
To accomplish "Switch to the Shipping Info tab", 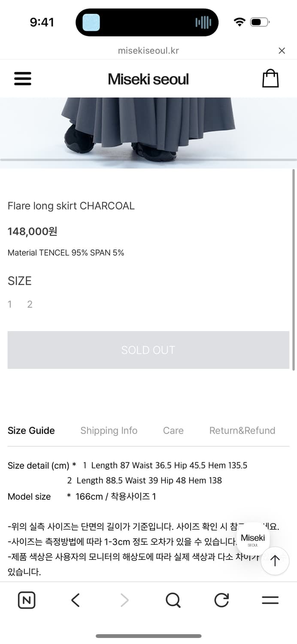I will coord(109,431).
